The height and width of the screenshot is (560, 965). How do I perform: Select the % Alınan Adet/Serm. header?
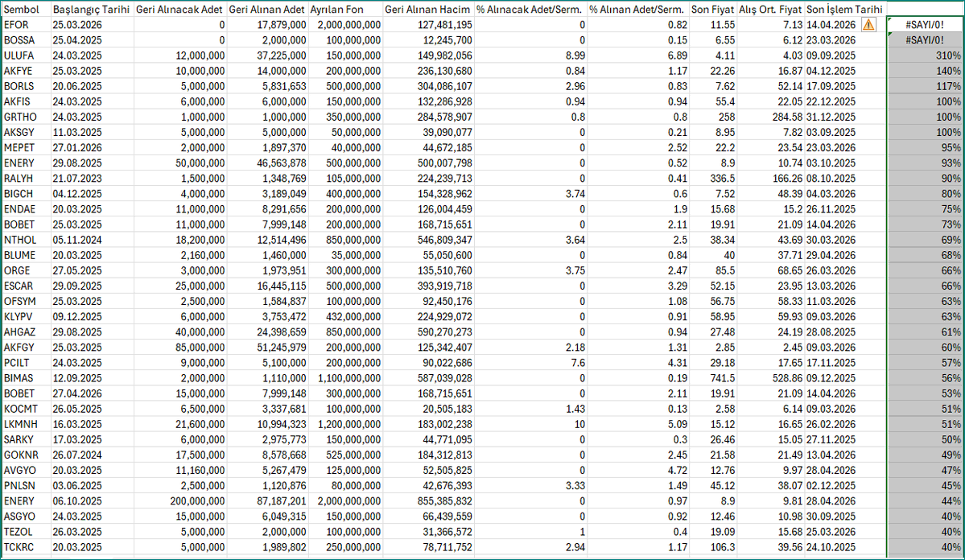point(637,9)
